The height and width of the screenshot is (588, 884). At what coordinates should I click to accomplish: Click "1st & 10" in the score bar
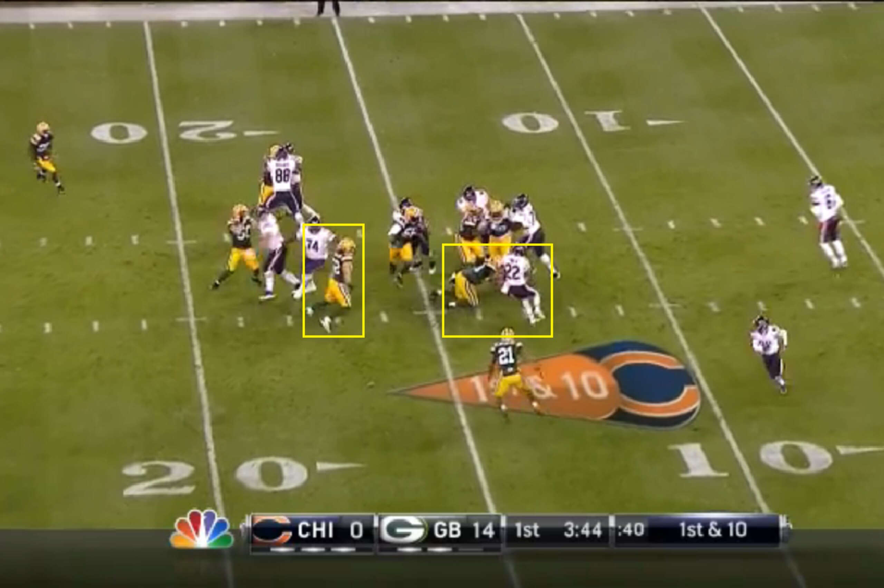tap(713, 530)
